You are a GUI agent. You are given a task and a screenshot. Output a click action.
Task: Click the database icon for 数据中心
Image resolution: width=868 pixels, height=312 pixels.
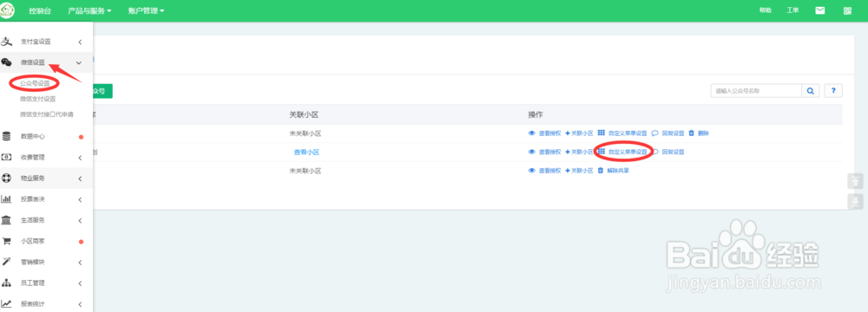click(6, 136)
